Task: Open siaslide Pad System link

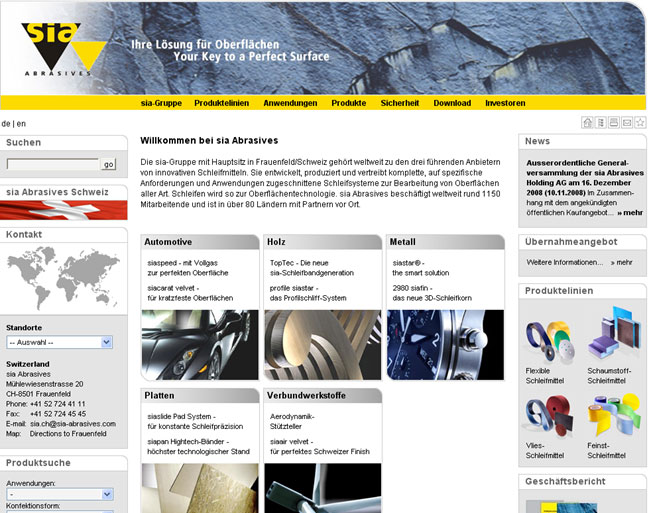Action: tap(195, 421)
